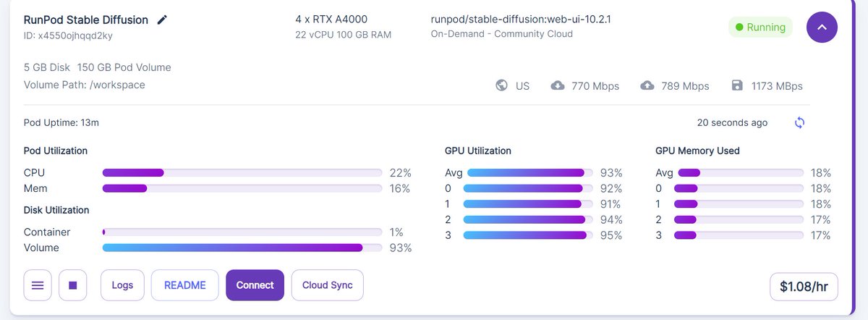Click the Connect button
868x320 pixels.
[x=255, y=285]
